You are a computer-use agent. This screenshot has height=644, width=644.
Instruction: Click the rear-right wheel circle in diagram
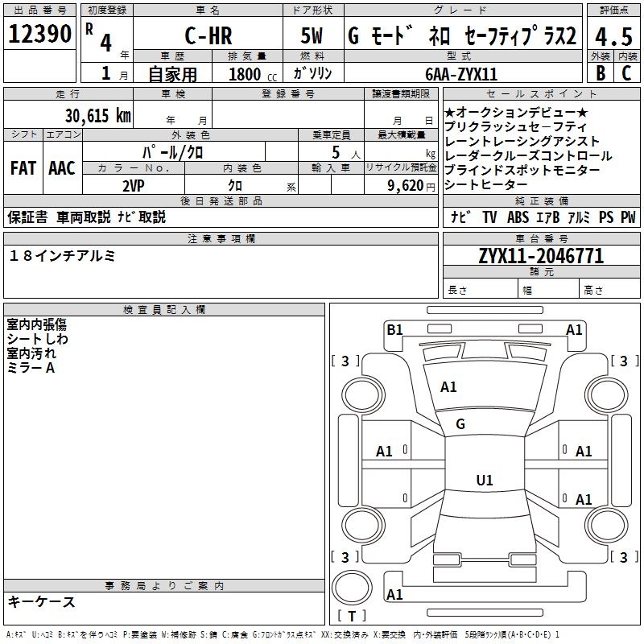(x=607, y=526)
